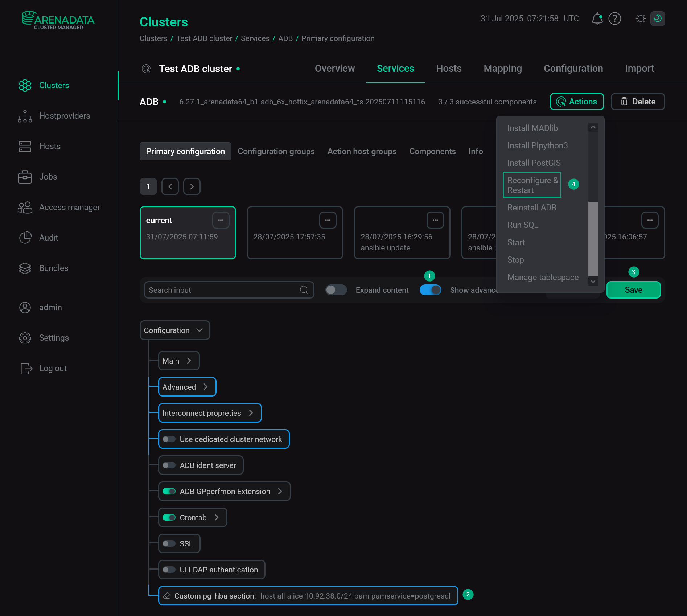687x616 pixels.
Task: Open the menu on the 28/07/2025 16:29:56 card
Action: [x=435, y=220]
